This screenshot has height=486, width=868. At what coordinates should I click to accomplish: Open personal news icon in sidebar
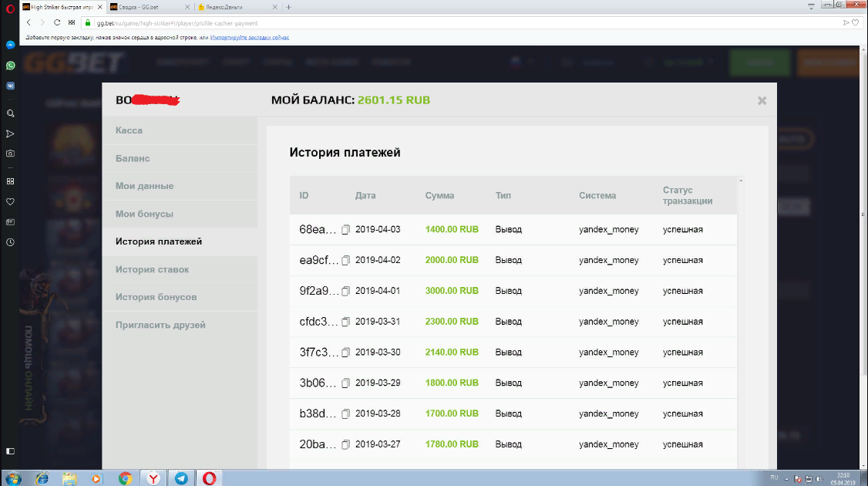10,221
